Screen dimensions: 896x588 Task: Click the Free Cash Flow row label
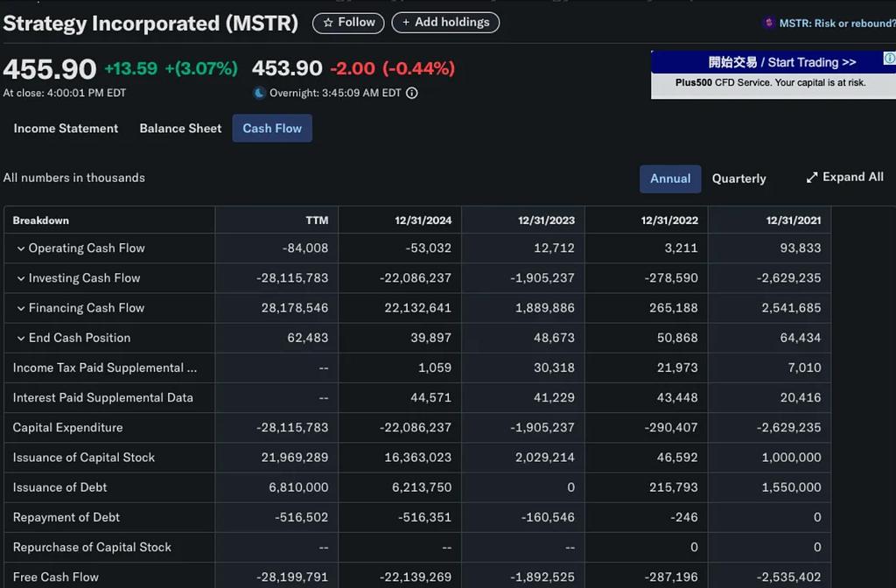pos(55,577)
